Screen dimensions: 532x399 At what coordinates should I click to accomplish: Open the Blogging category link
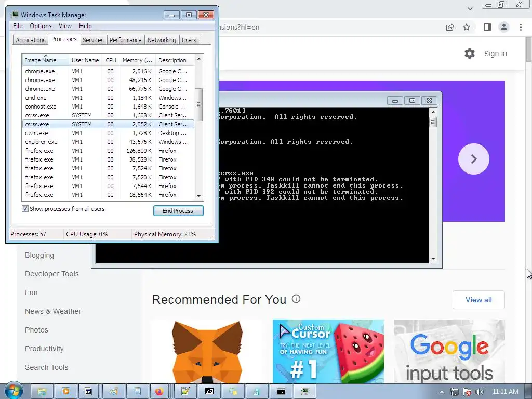click(39, 255)
